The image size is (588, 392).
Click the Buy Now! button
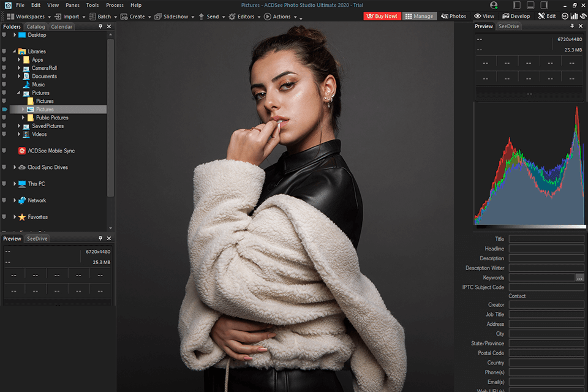pyautogui.click(x=382, y=16)
